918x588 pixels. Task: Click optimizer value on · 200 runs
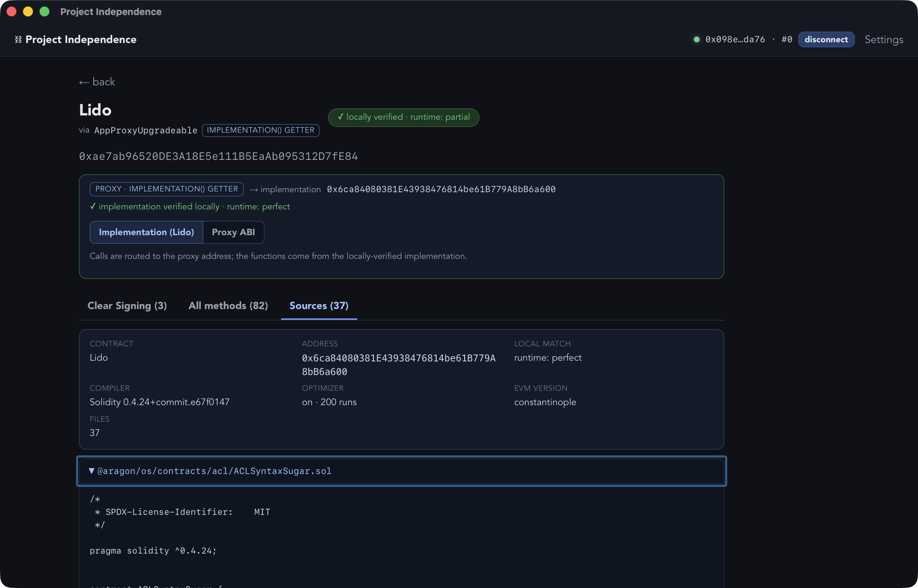329,402
